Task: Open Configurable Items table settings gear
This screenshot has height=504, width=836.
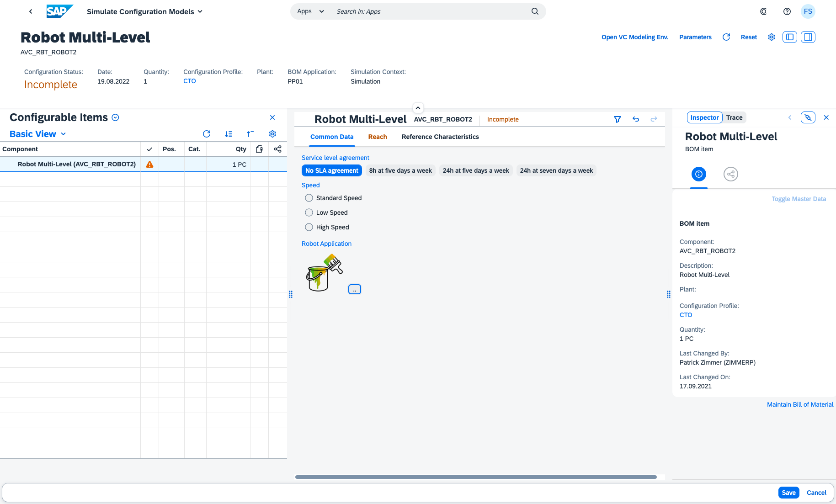Action: coord(272,134)
